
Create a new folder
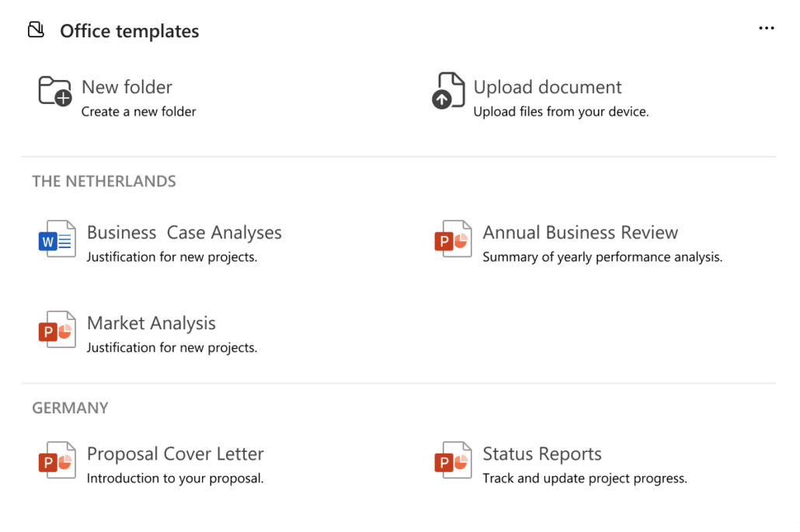pos(127,87)
